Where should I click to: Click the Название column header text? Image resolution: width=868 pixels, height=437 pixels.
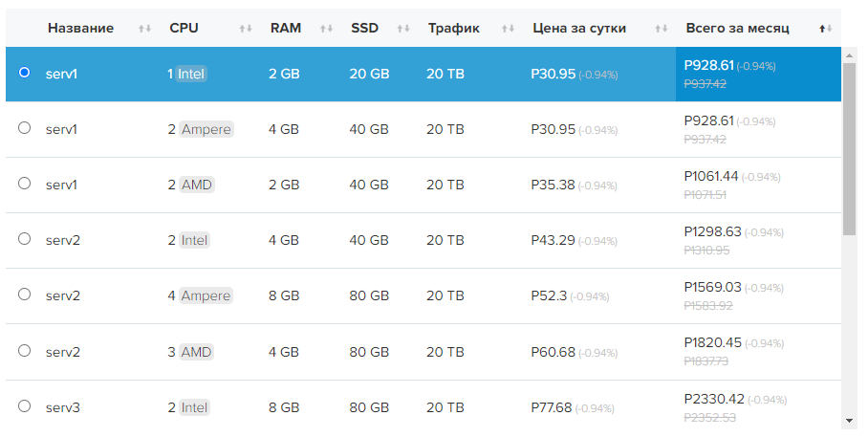point(80,29)
